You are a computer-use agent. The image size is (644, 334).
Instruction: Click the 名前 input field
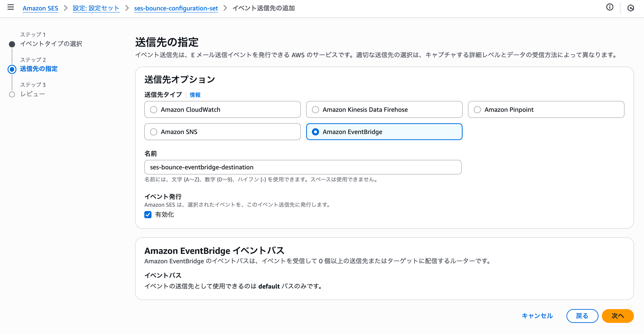tap(303, 167)
